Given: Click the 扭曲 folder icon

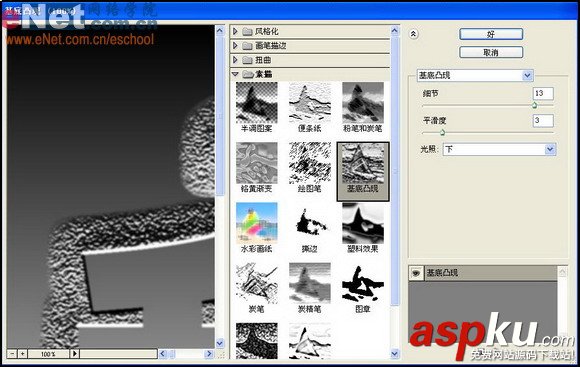Looking at the screenshot, I should point(247,60).
